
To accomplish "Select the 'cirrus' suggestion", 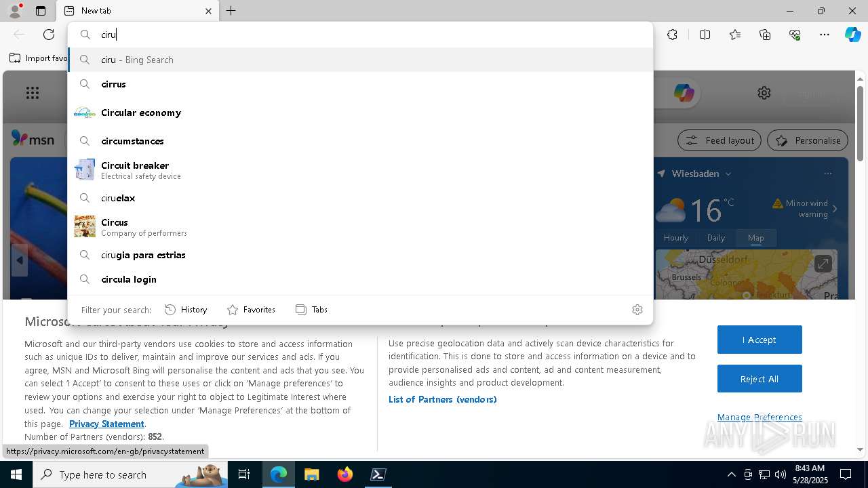I will (360, 84).
